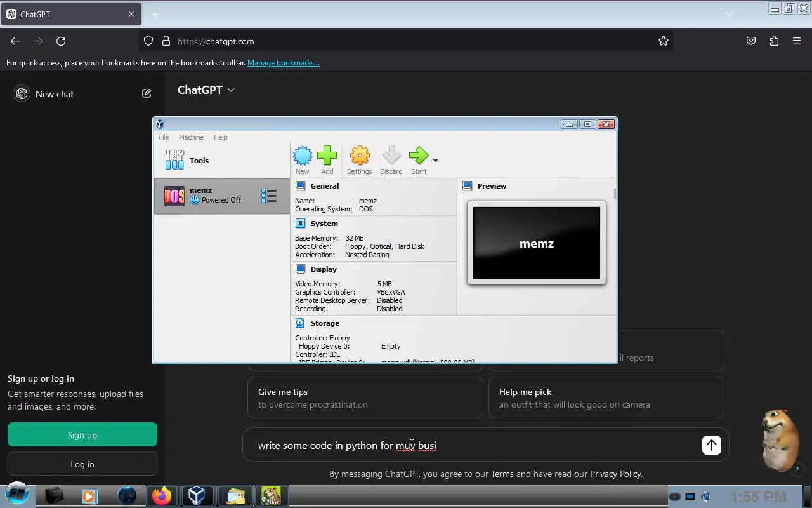
Task: Select the Tools item in VirtualBox
Action: 221,160
